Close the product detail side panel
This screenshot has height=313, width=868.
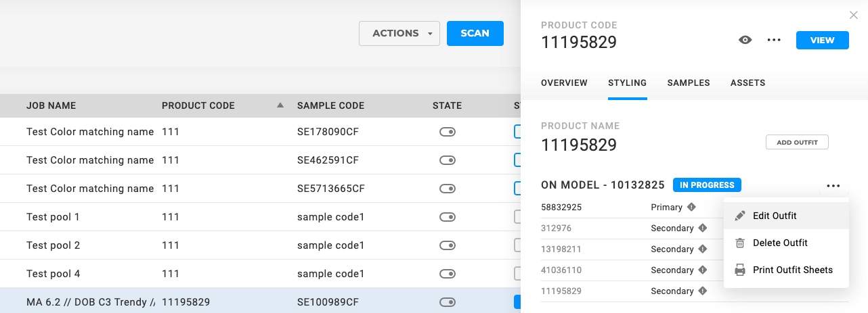853,15
